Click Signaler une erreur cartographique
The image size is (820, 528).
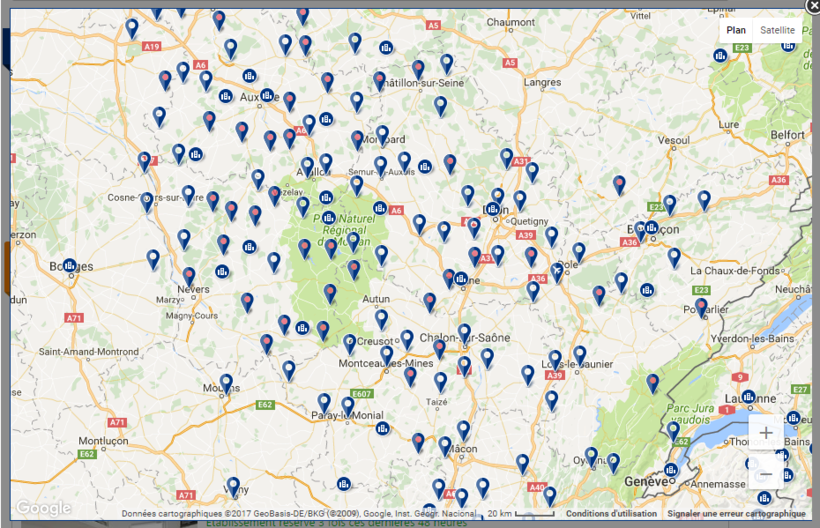point(736,514)
